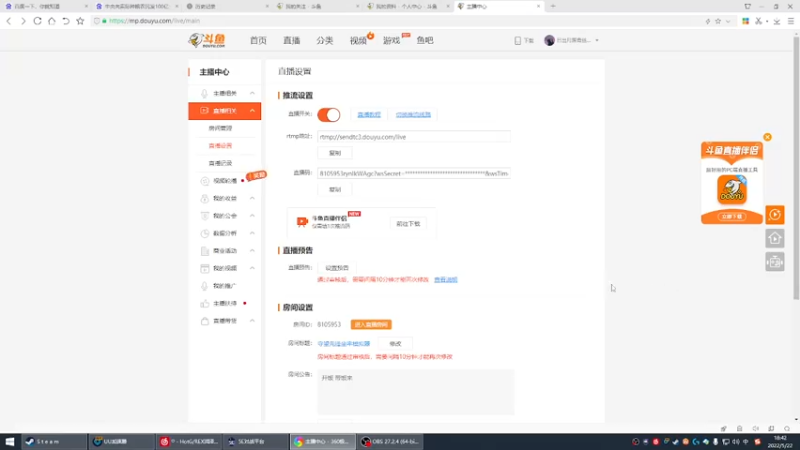Click the rtmp address input field
The image size is (800, 450).
click(414, 137)
